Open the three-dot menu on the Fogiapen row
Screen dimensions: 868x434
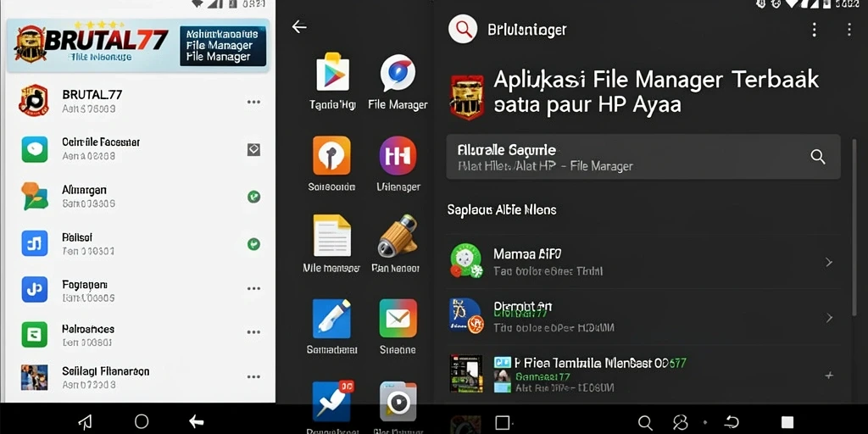point(253,288)
